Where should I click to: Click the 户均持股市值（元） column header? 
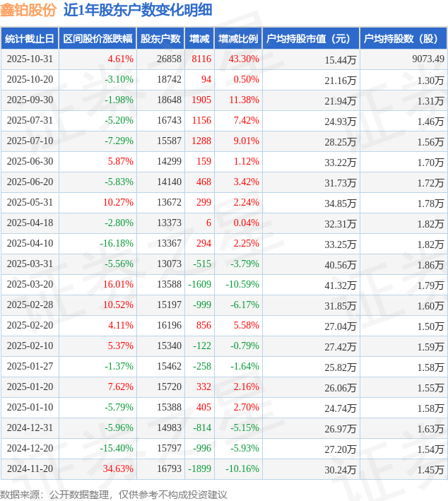(x=311, y=39)
